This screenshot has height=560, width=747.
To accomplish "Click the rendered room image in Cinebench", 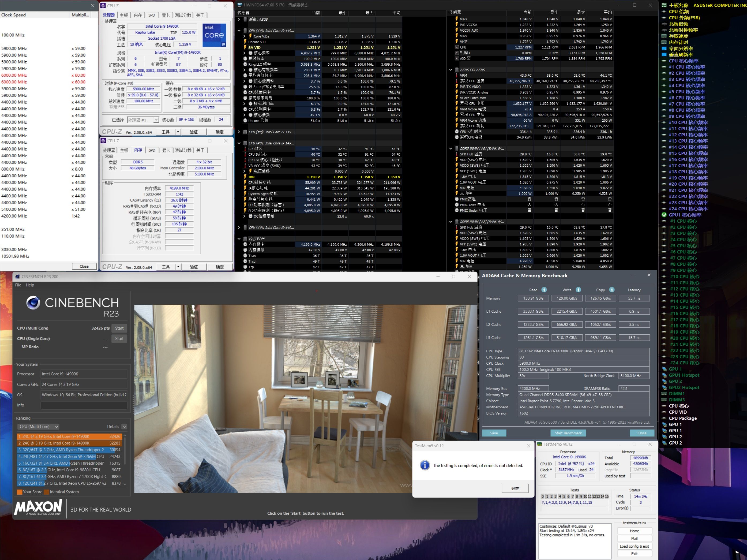I will pyautogui.click(x=306, y=399).
